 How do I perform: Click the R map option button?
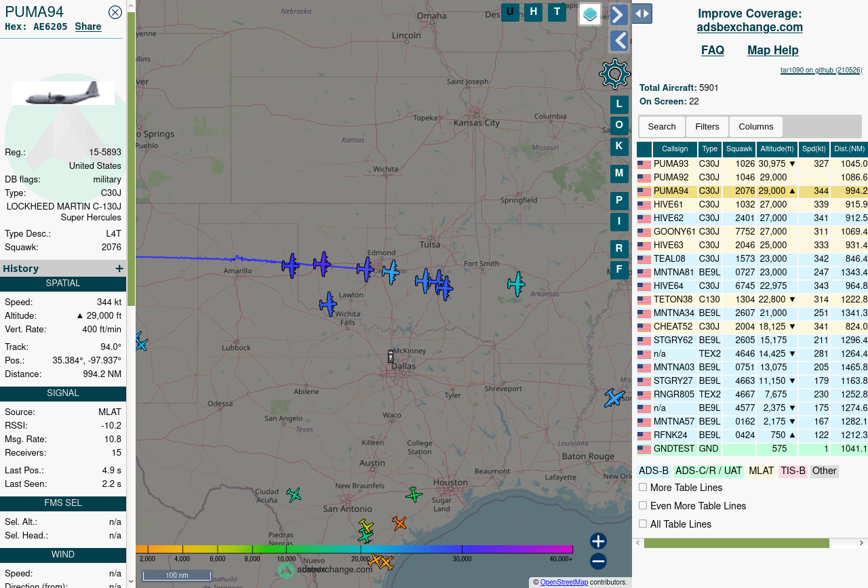(619, 249)
